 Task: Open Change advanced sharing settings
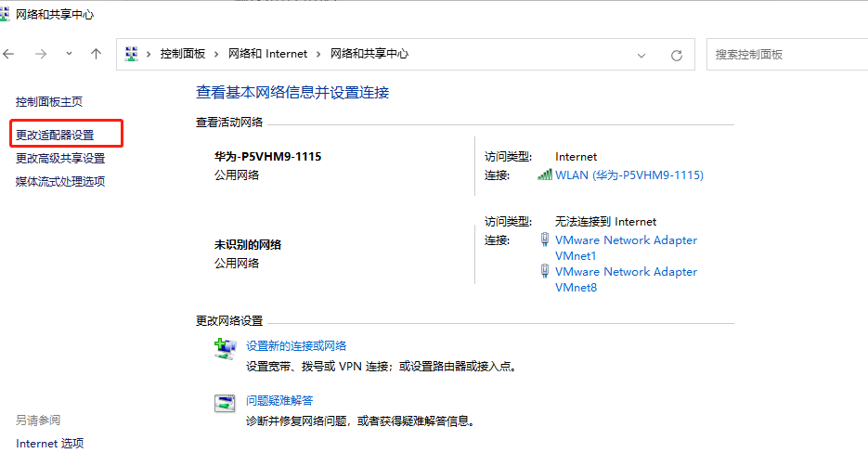(60, 159)
